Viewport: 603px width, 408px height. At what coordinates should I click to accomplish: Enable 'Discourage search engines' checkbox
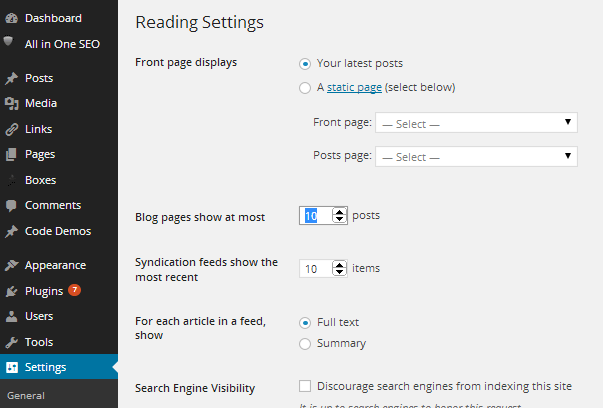305,386
